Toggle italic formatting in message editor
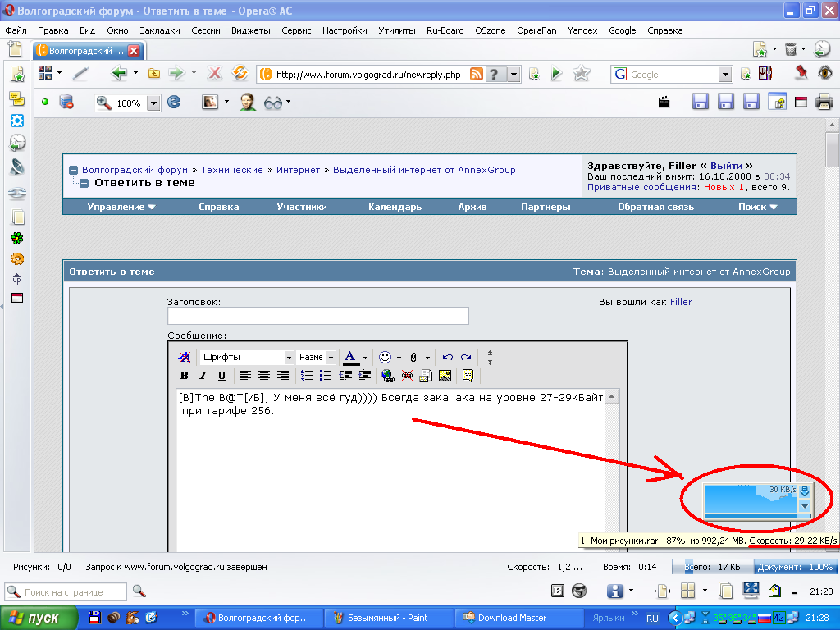 point(203,376)
